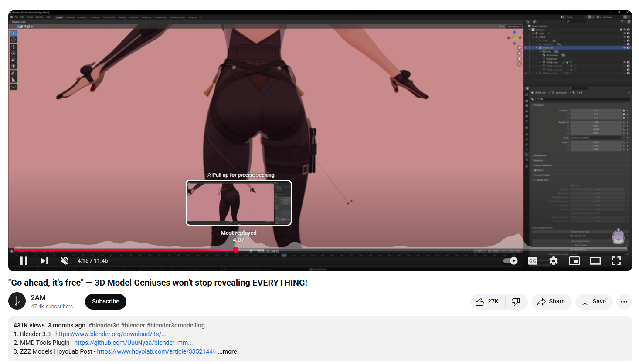
Task: Open the blender.org download link
Action: 111,334
